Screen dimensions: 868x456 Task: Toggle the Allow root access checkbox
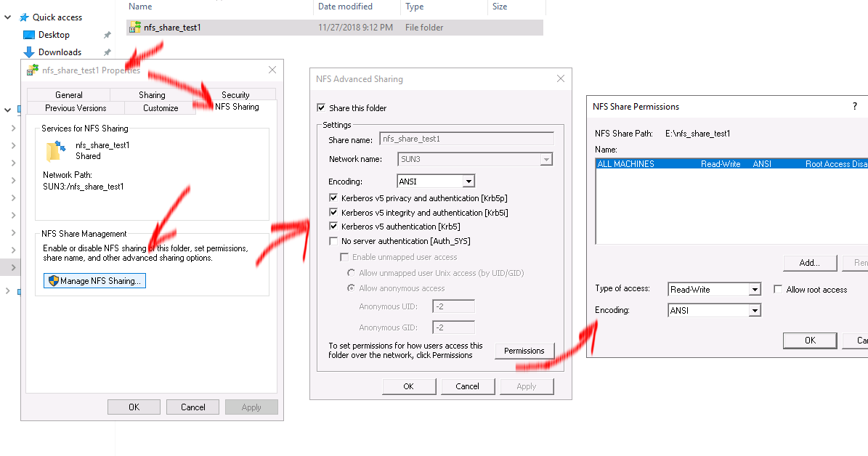tap(777, 289)
